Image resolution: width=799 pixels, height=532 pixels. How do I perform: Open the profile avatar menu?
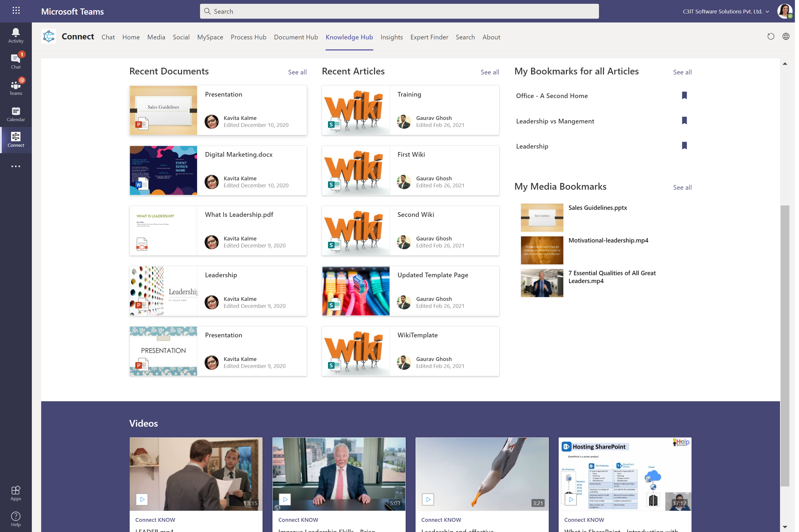tap(784, 11)
